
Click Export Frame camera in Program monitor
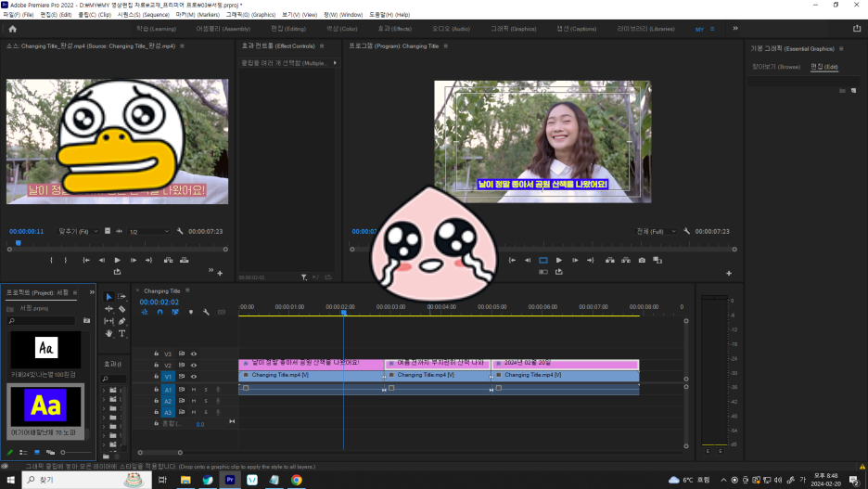coord(642,261)
